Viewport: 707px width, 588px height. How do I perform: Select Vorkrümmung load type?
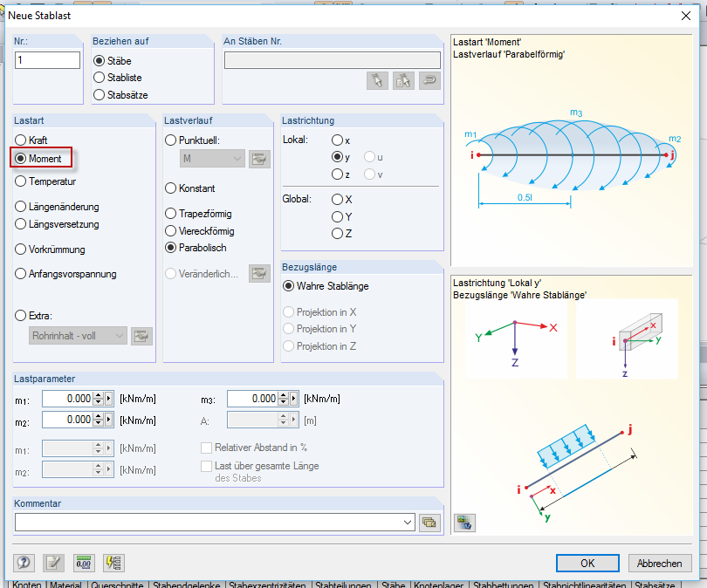coord(20,250)
